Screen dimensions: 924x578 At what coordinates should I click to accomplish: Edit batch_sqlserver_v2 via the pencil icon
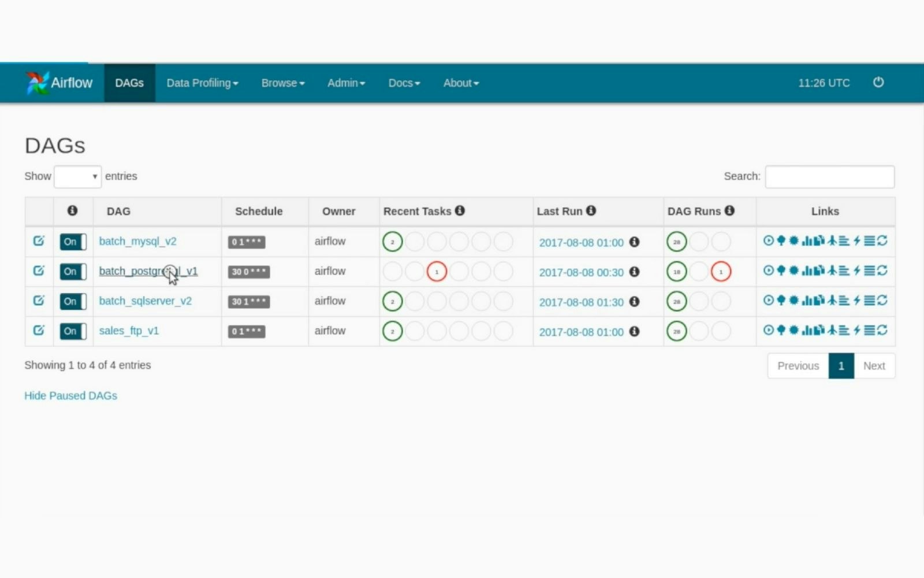click(39, 300)
